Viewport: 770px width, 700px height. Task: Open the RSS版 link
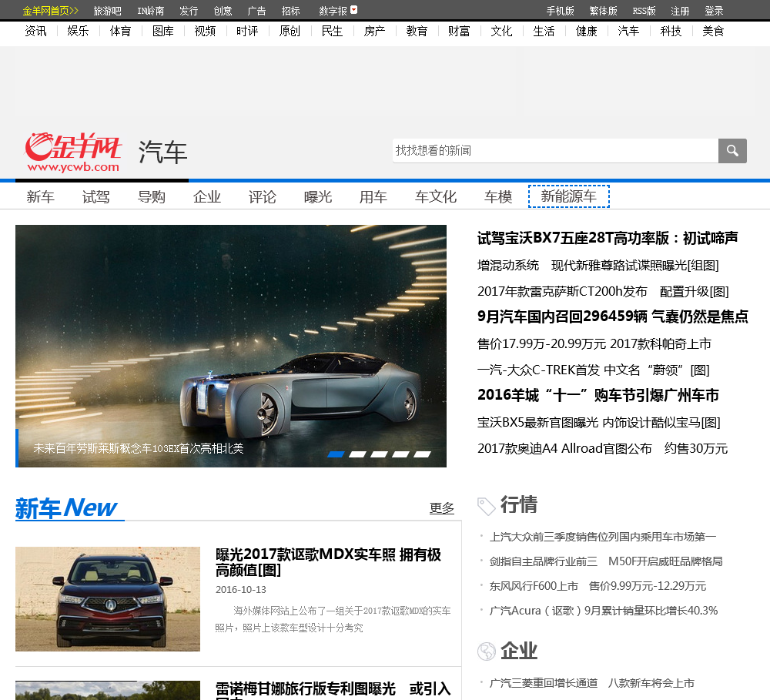click(644, 11)
